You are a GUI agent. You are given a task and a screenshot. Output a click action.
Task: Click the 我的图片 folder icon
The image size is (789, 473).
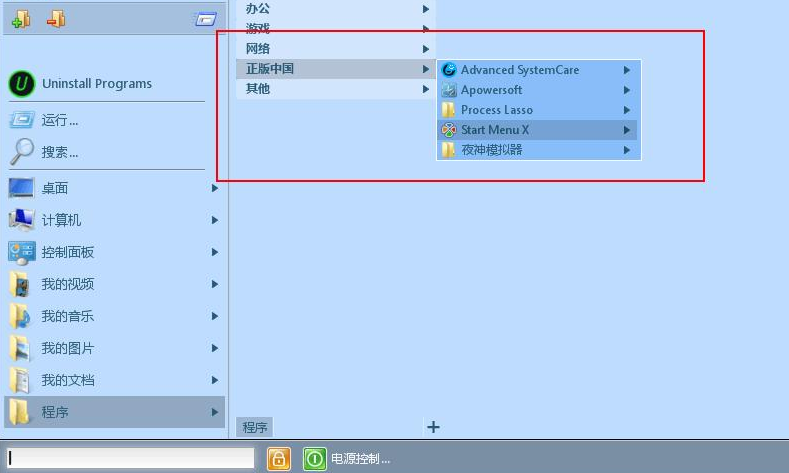pos(21,348)
